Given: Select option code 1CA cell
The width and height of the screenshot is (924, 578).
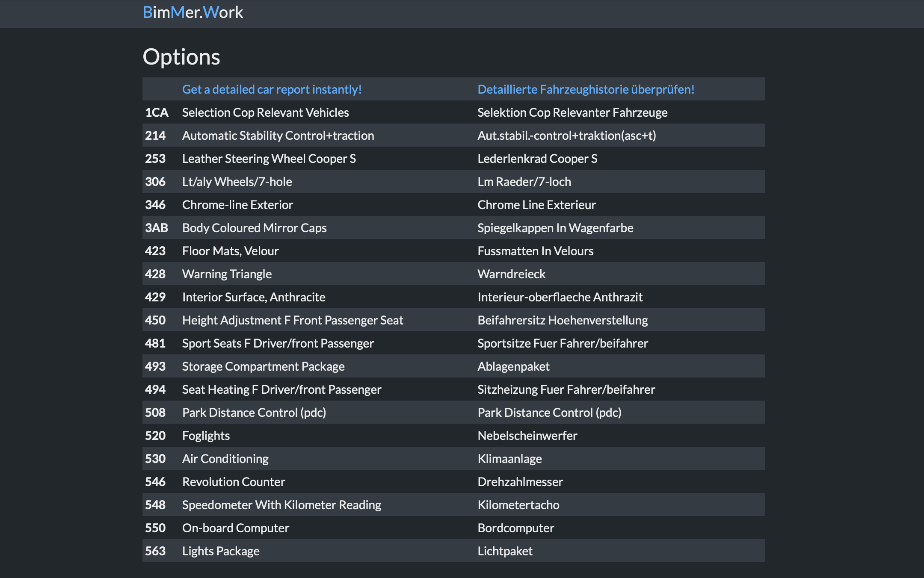Looking at the screenshot, I should point(157,112).
